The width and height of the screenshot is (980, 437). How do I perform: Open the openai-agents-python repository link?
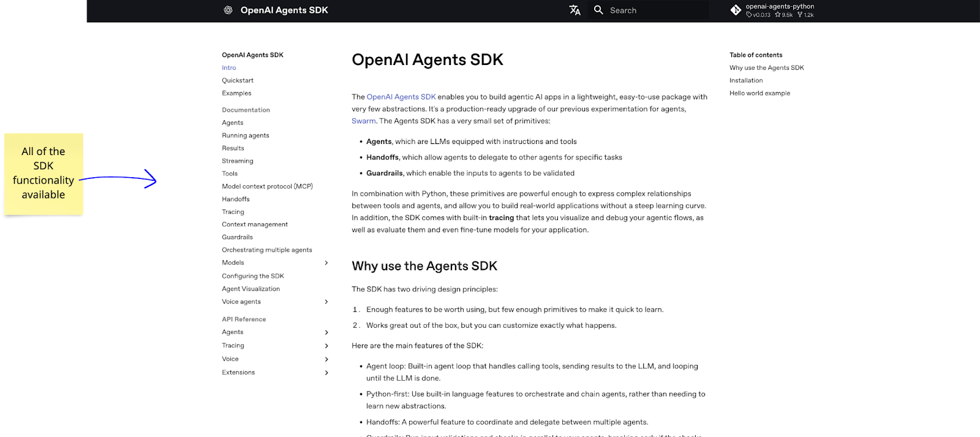point(779,7)
